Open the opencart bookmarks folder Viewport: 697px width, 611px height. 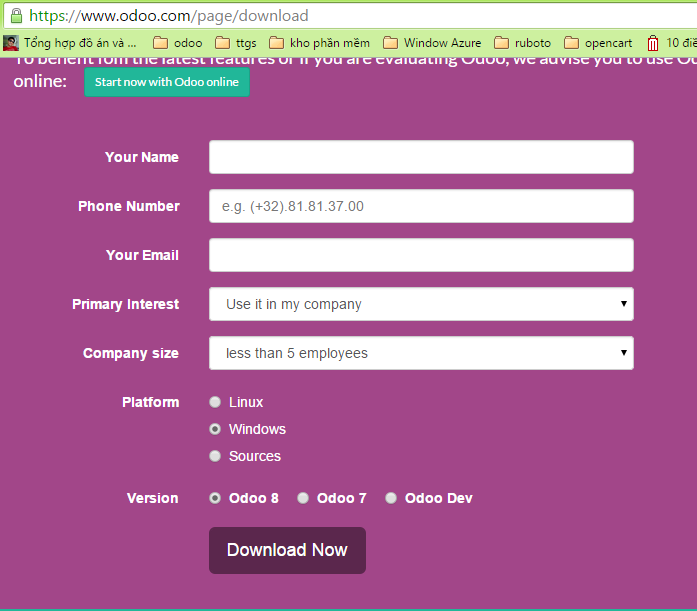tap(598, 43)
